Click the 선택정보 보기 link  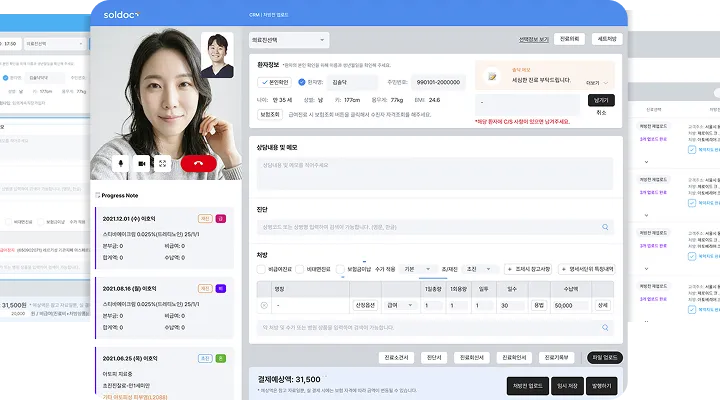tap(534, 39)
